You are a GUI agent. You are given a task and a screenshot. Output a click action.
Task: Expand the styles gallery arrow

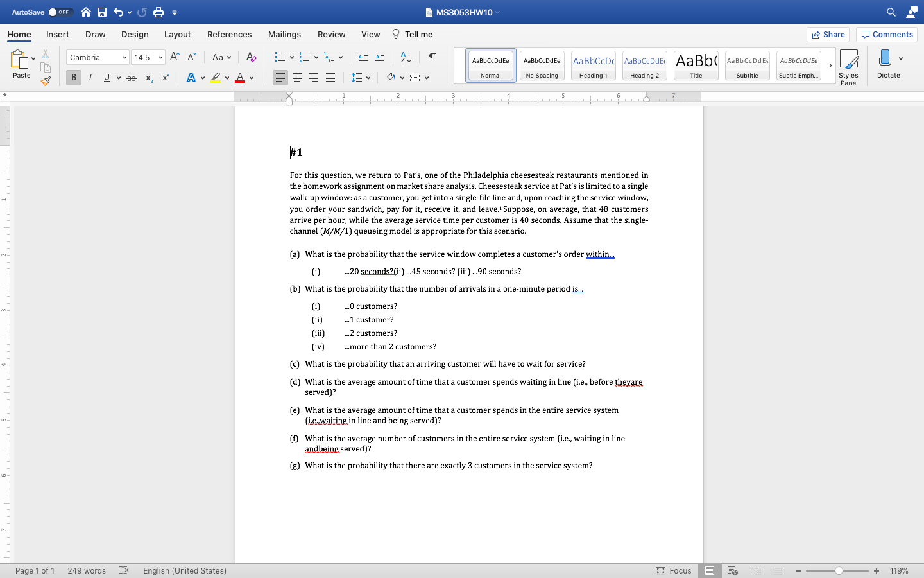[x=830, y=66]
